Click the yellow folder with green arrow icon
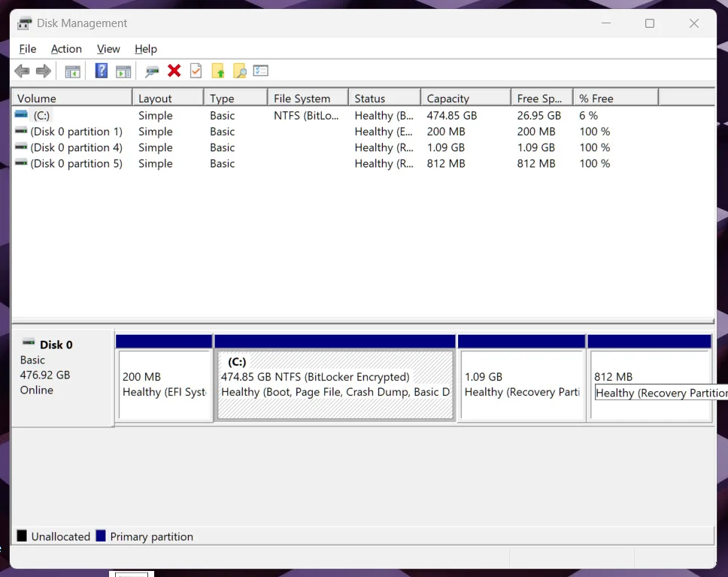This screenshot has width=728, height=577. pyautogui.click(x=218, y=71)
